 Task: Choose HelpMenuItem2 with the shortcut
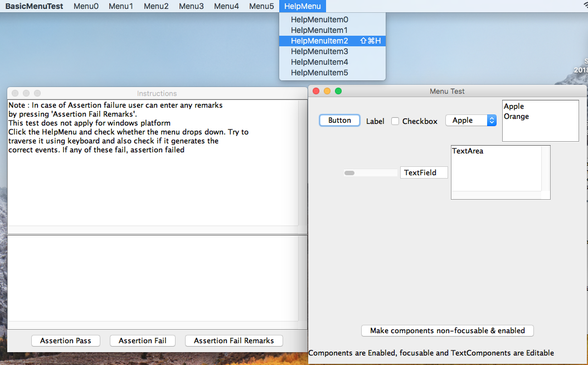pyautogui.click(x=319, y=41)
